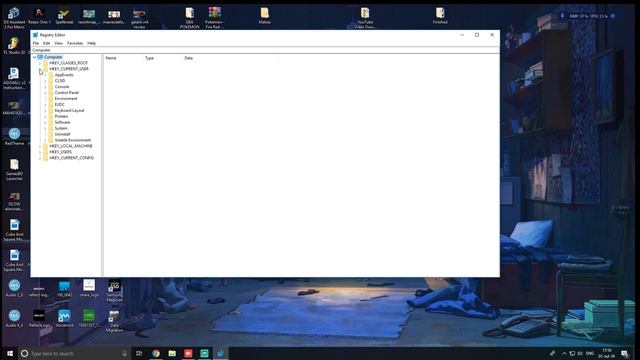640x360 pixels.
Task: Expand the HKEY_CLASSES_ROOT key
Action: (x=40, y=63)
